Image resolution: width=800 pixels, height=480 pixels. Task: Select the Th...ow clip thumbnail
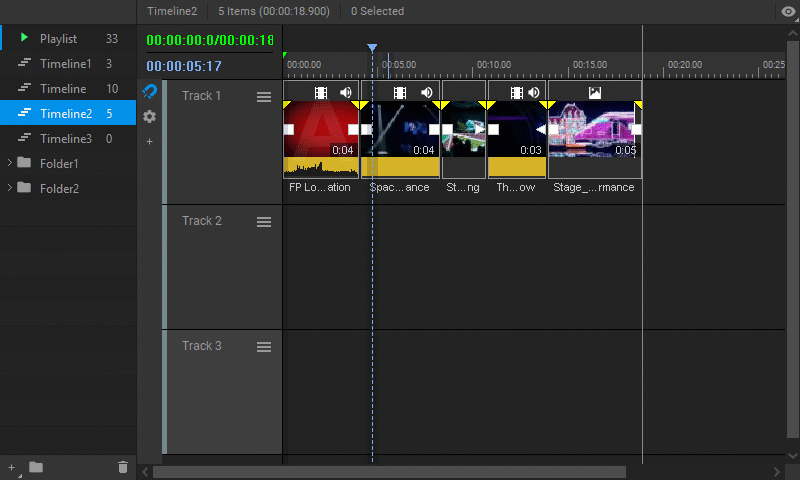517,129
